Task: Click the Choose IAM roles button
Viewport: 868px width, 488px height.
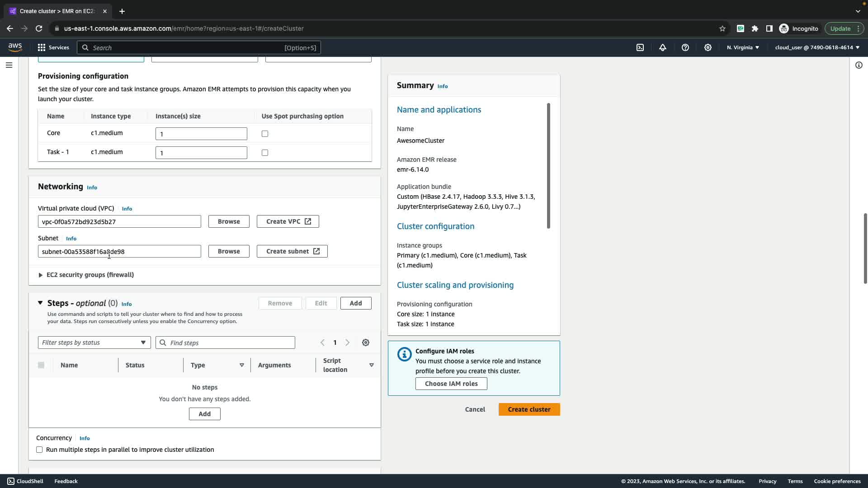Action: [x=451, y=384]
